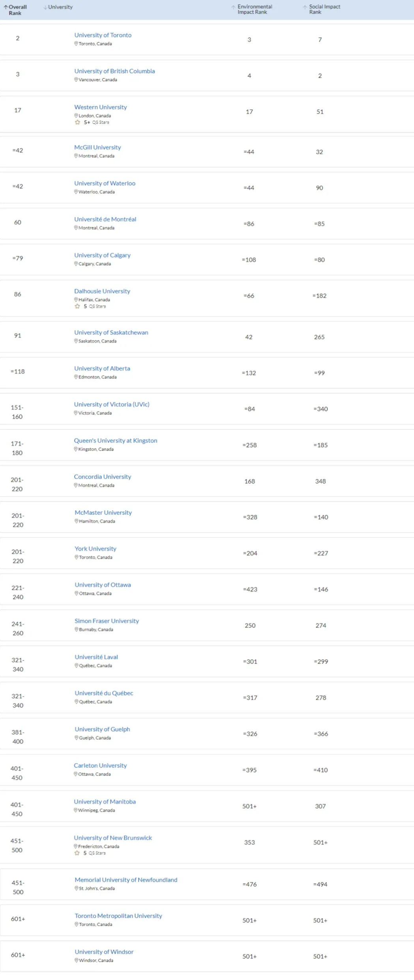Click Western University QS Stars icon
The width and height of the screenshot is (414, 980).
click(x=77, y=122)
